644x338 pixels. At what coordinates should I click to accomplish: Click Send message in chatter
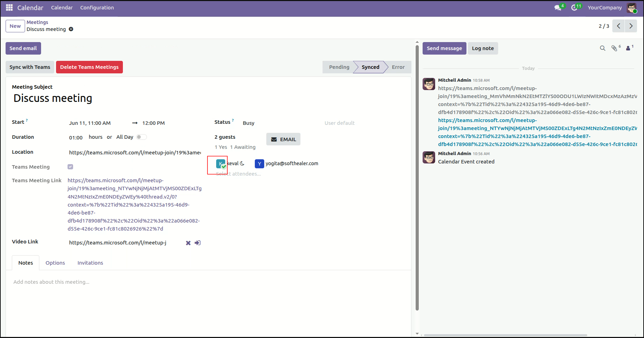[445, 48]
